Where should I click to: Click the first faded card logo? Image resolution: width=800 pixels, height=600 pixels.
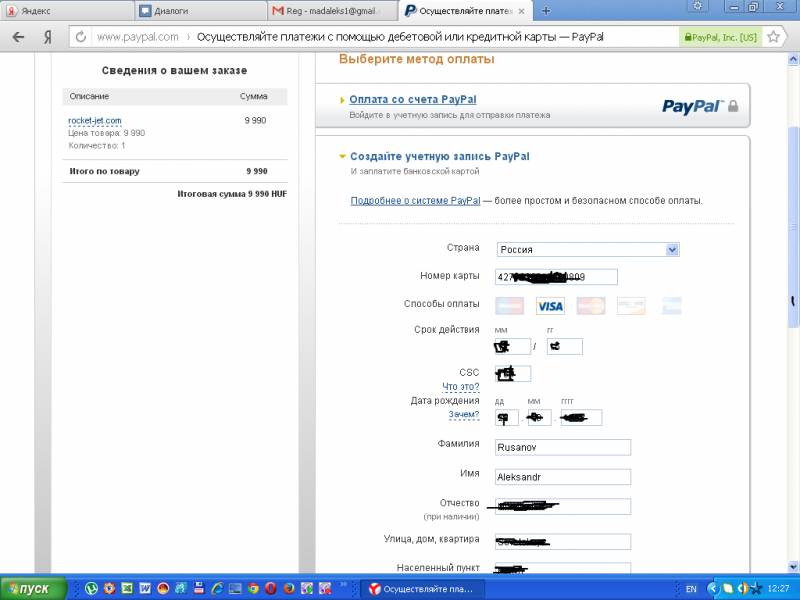click(x=509, y=306)
